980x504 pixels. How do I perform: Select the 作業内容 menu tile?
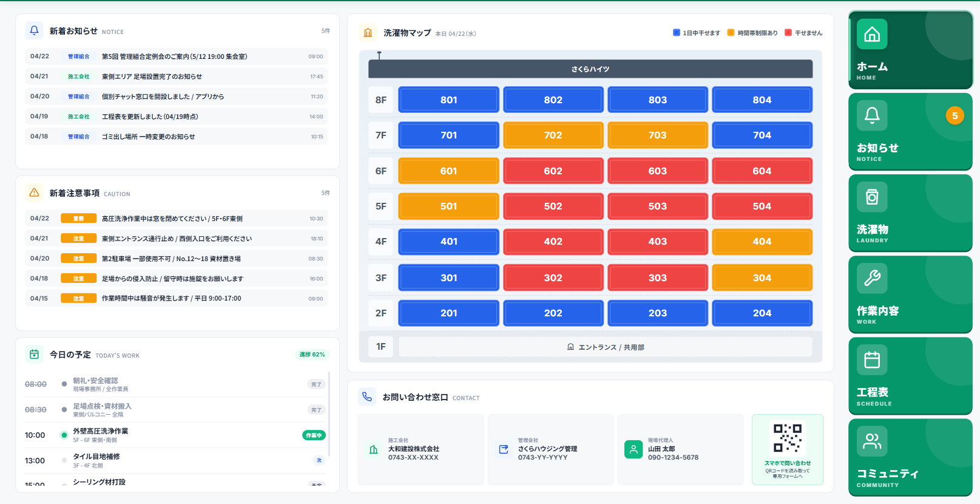tap(910, 294)
